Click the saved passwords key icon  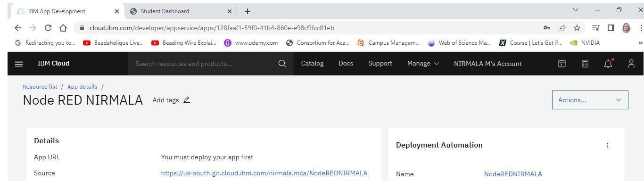(547, 28)
